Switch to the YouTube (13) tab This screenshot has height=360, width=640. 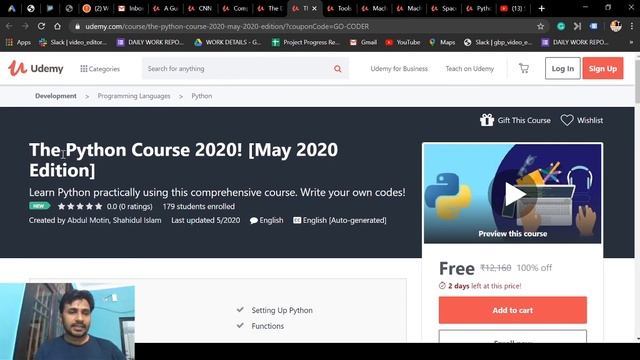pyautogui.click(x=513, y=8)
